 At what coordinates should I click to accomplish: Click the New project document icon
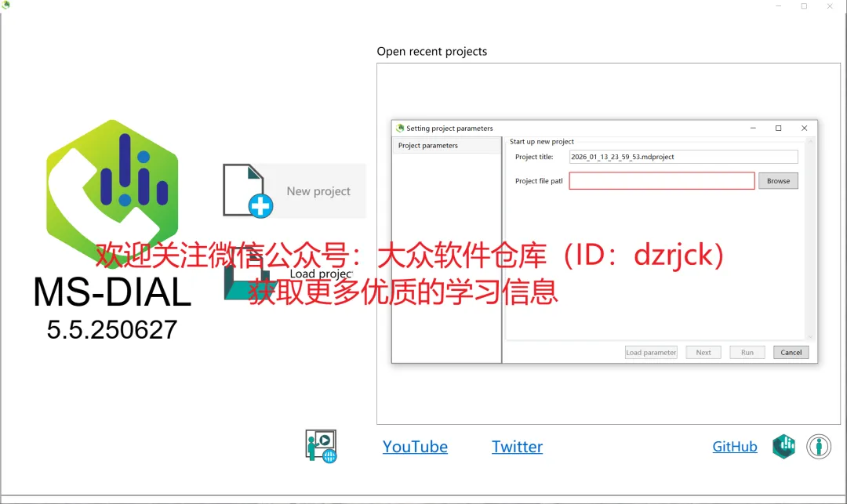(x=248, y=191)
